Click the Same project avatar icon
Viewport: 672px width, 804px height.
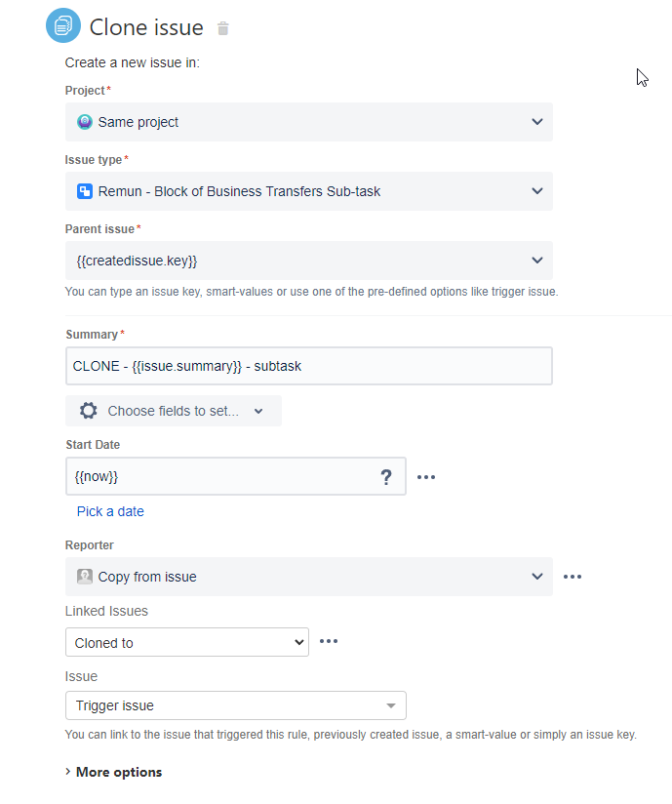(85, 122)
